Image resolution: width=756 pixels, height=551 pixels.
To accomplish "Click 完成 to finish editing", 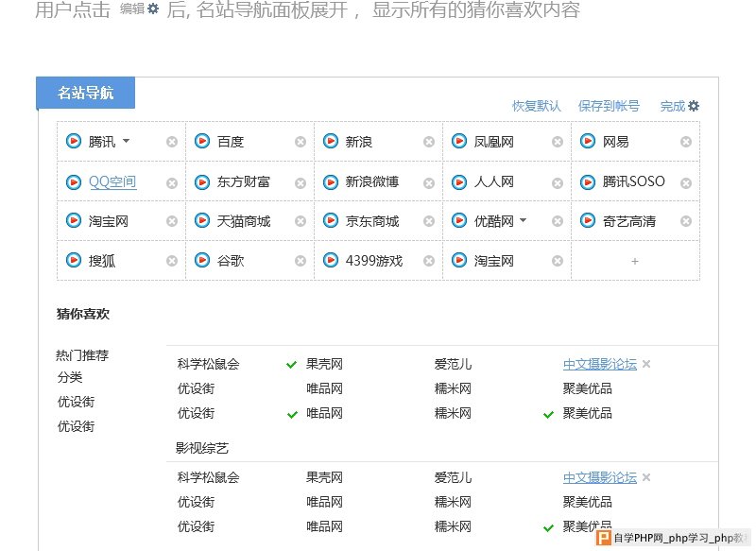I will tap(673, 106).
